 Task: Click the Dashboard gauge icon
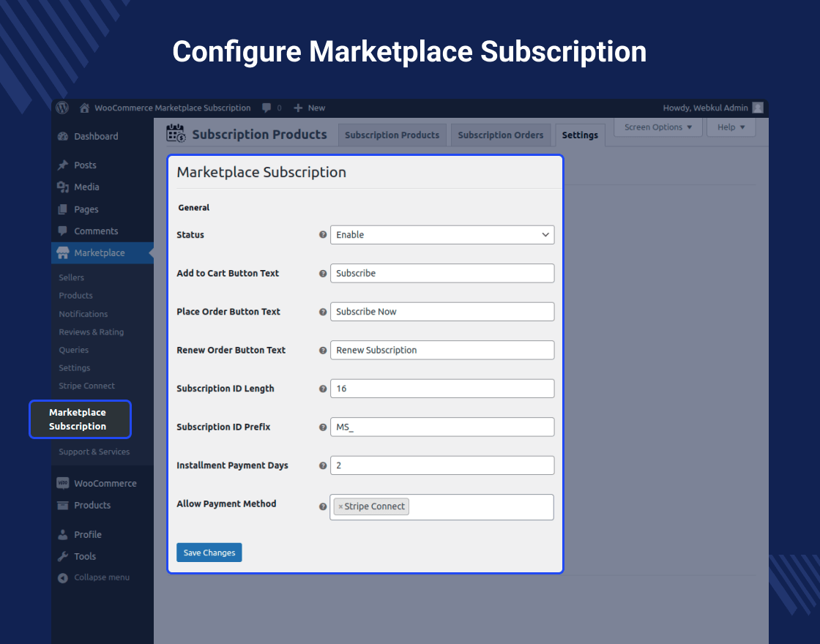(63, 136)
